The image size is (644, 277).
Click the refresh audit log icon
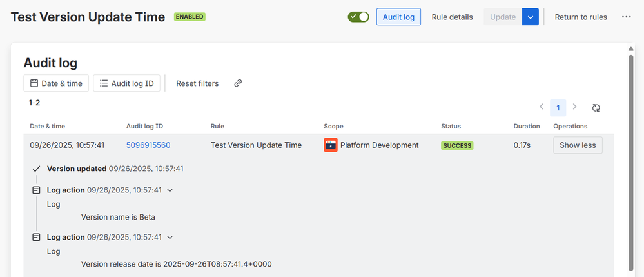coord(596,108)
